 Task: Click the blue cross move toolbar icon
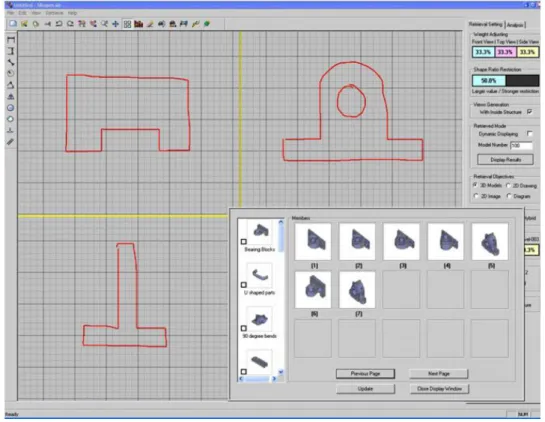[x=116, y=24]
